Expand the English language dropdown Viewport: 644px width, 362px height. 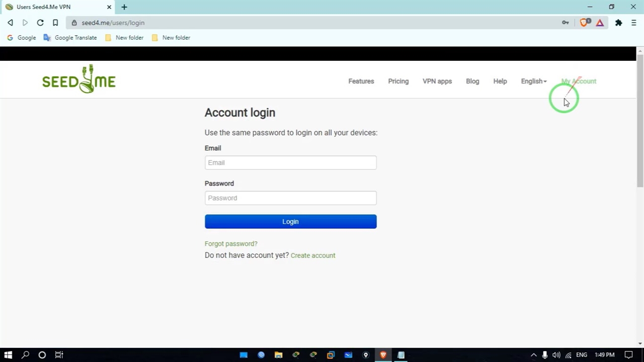click(x=533, y=81)
